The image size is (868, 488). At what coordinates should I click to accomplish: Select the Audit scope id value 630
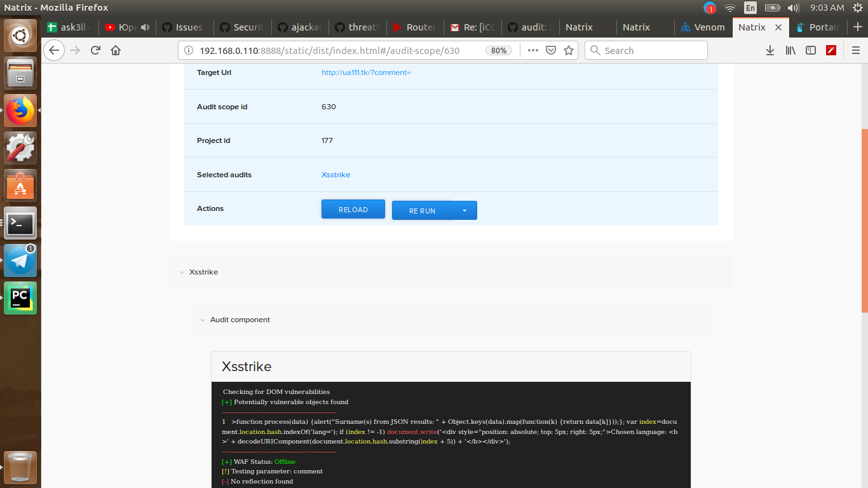pos(329,107)
